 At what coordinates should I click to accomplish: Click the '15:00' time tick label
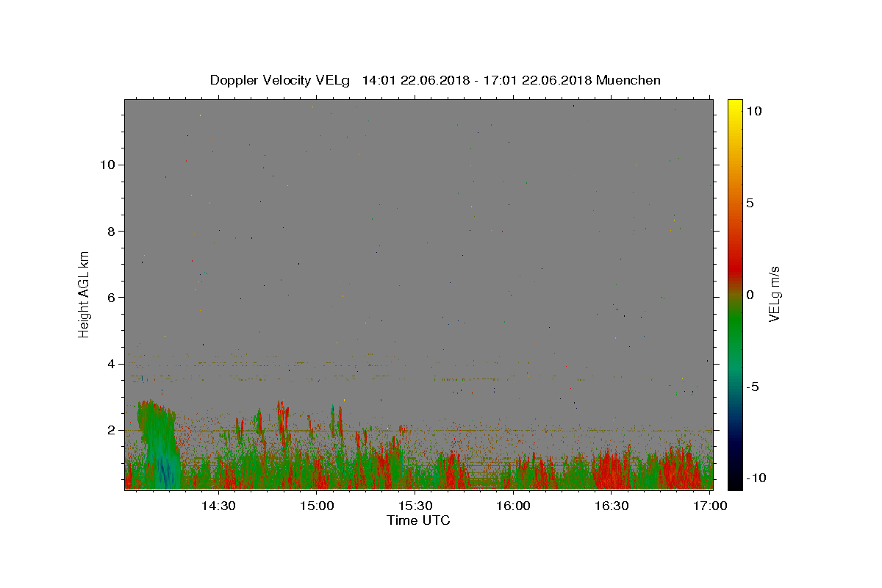pos(317,506)
